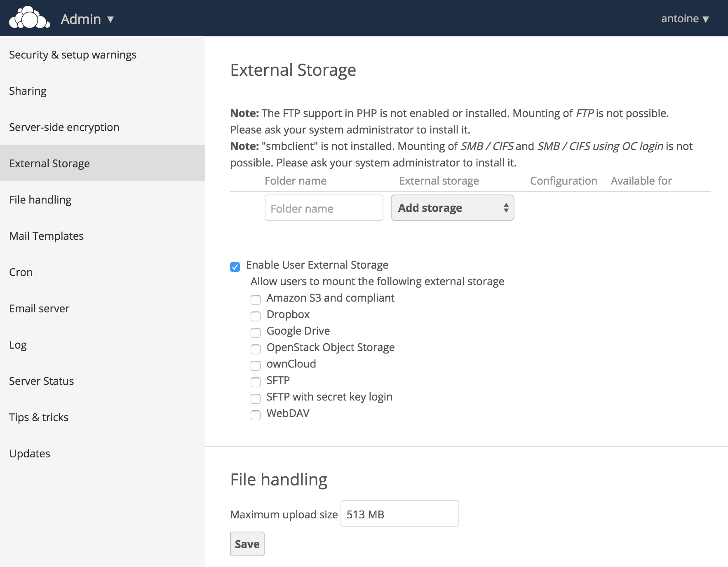Jump to the Cron section
Viewport: 728px width, 567px height.
point(21,272)
